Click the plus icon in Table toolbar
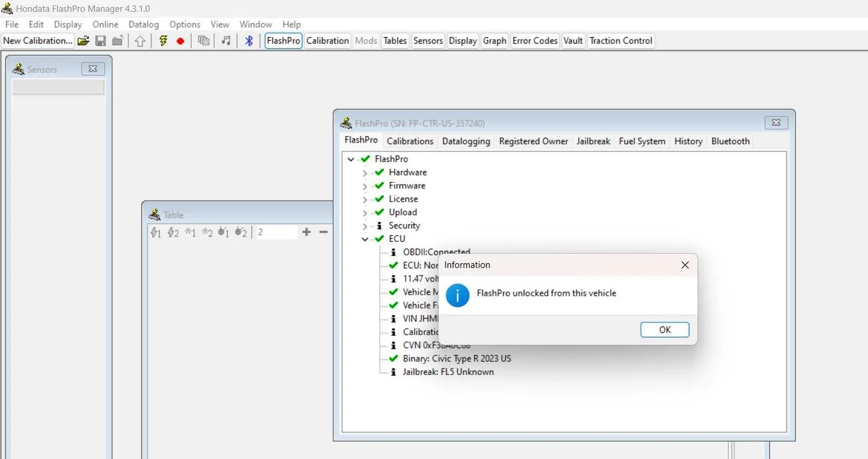The image size is (868, 459). (306, 232)
